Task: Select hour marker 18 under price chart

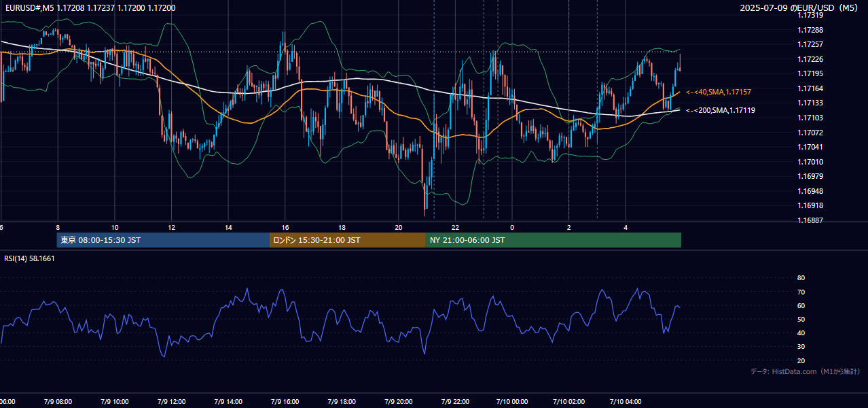Action: pos(342,227)
